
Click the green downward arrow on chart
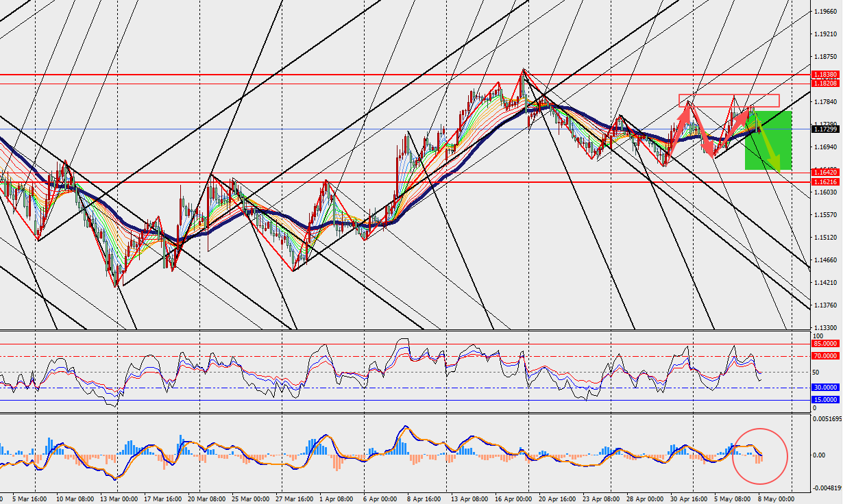(x=768, y=145)
